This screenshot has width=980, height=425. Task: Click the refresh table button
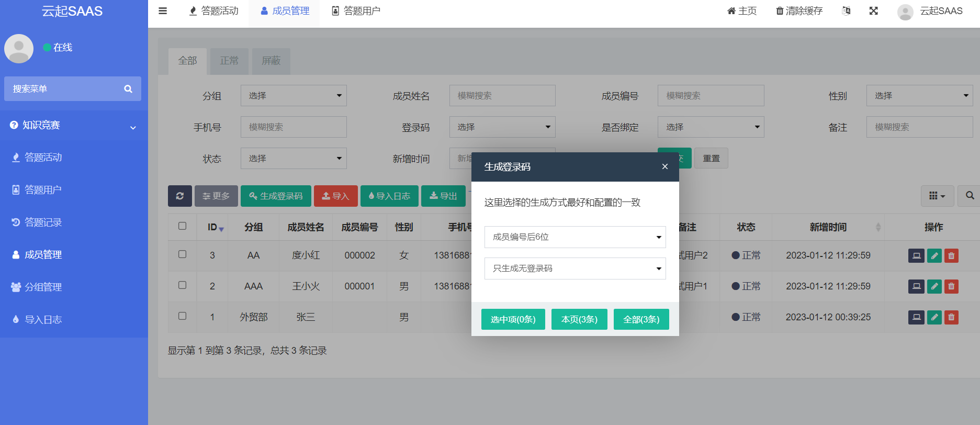click(180, 196)
